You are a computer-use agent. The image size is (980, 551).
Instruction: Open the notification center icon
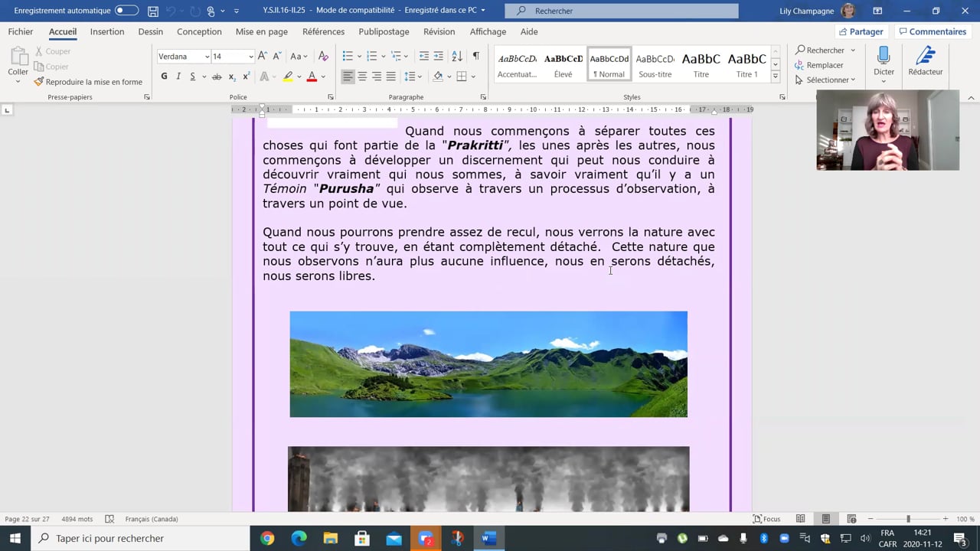960,538
